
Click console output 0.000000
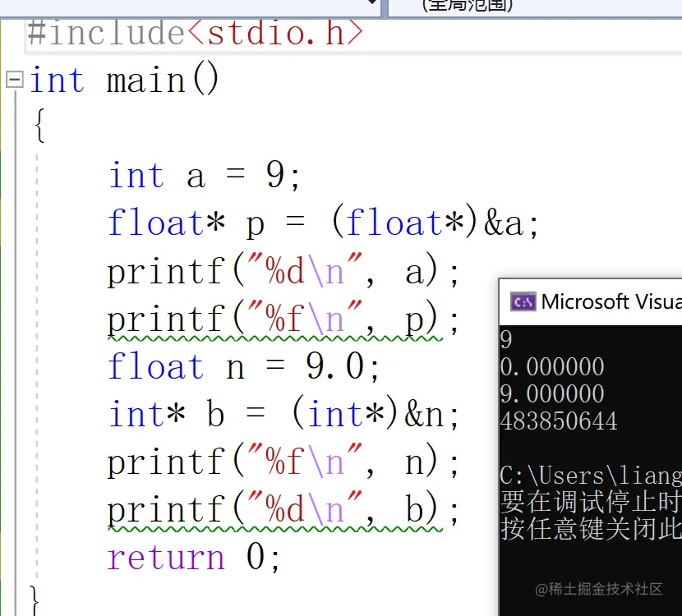[552, 366]
